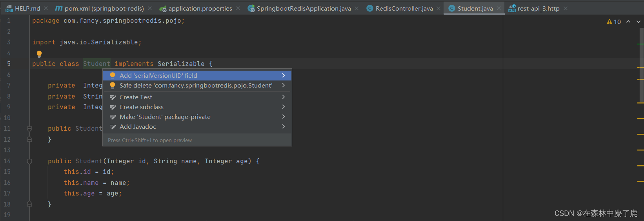Jump to previous highlighted error arrow

(628, 22)
